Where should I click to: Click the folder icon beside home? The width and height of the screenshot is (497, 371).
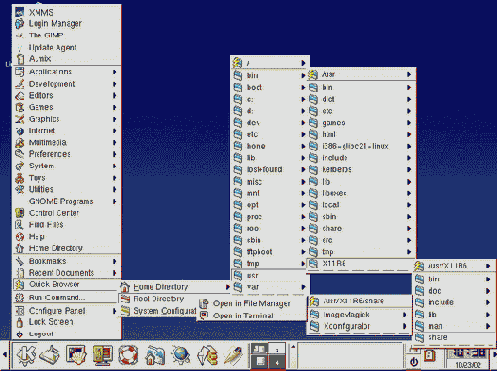pyautogui.click(x=238, y=146)
